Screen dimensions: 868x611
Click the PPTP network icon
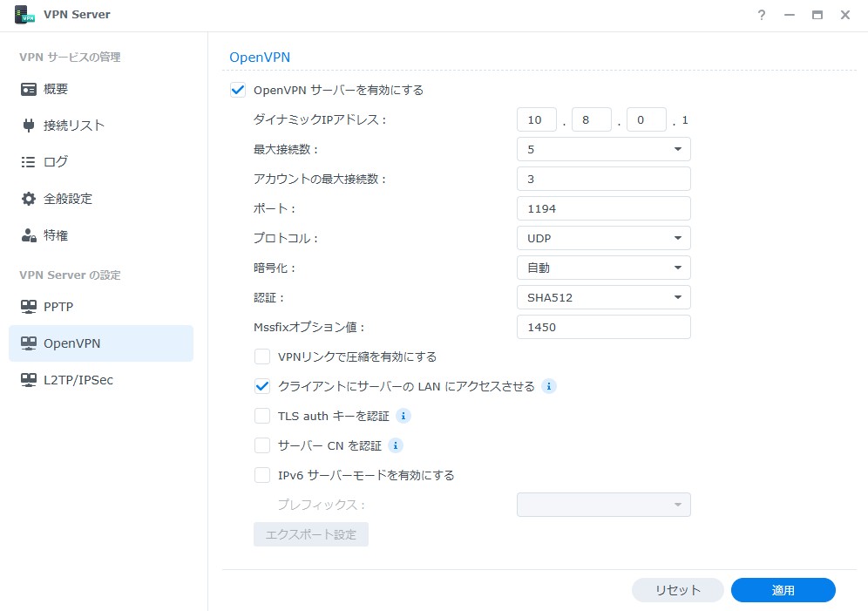pyautogui.click(x=29, y=307)
